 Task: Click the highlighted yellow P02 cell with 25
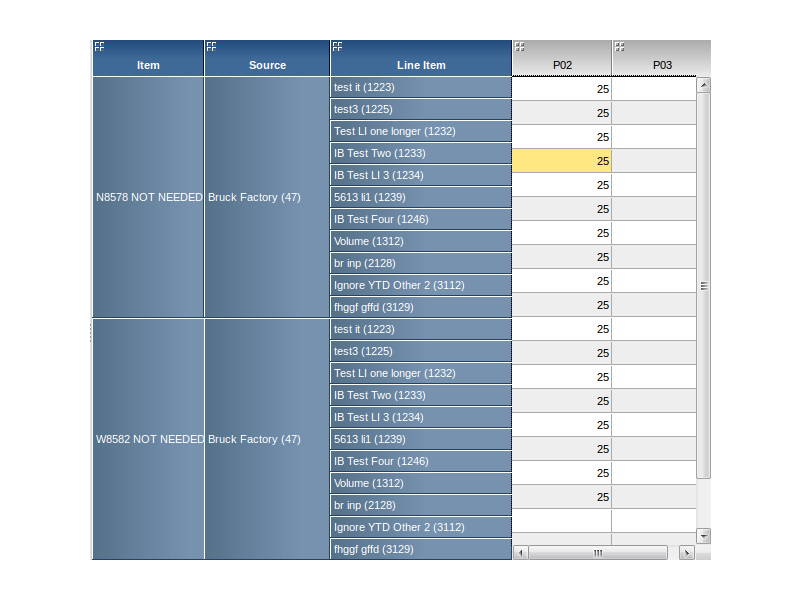click(x=562, y=161)
